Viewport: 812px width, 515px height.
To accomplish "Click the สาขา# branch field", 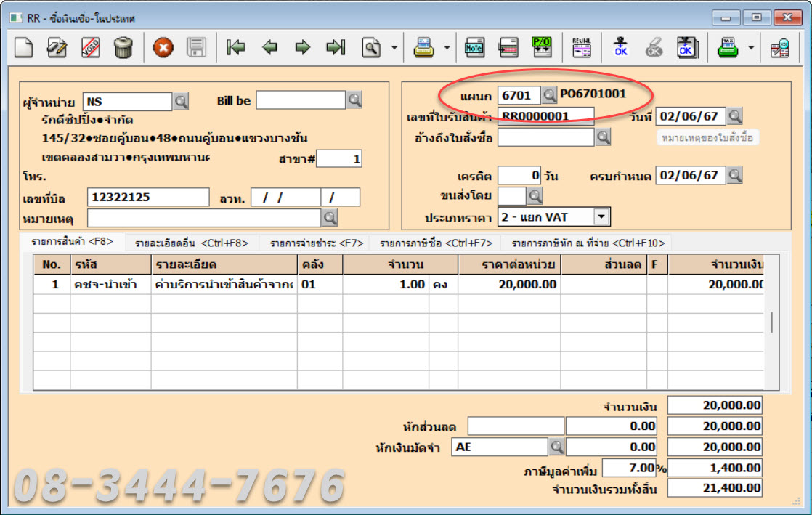I will point(339,158).
